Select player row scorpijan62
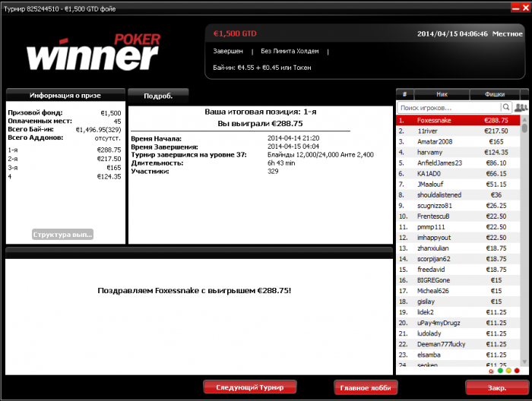 tap(458, 259)
